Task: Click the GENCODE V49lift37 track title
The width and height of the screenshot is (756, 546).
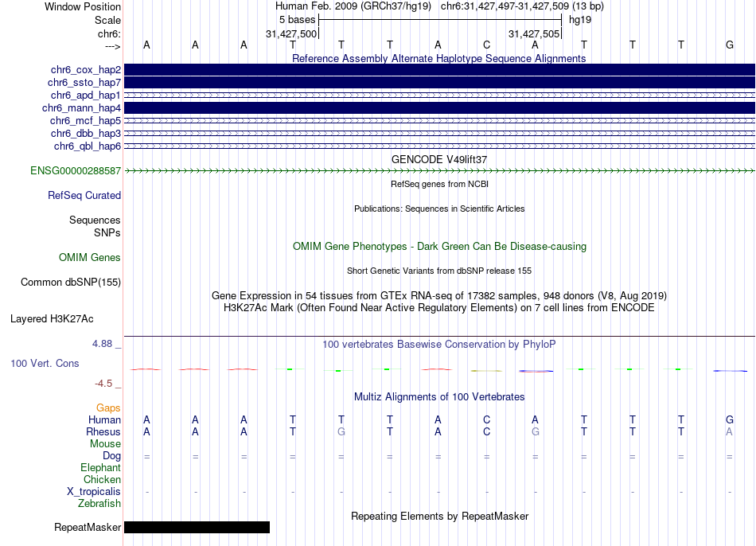Action: pyautogui.click(x=438, y=159)
